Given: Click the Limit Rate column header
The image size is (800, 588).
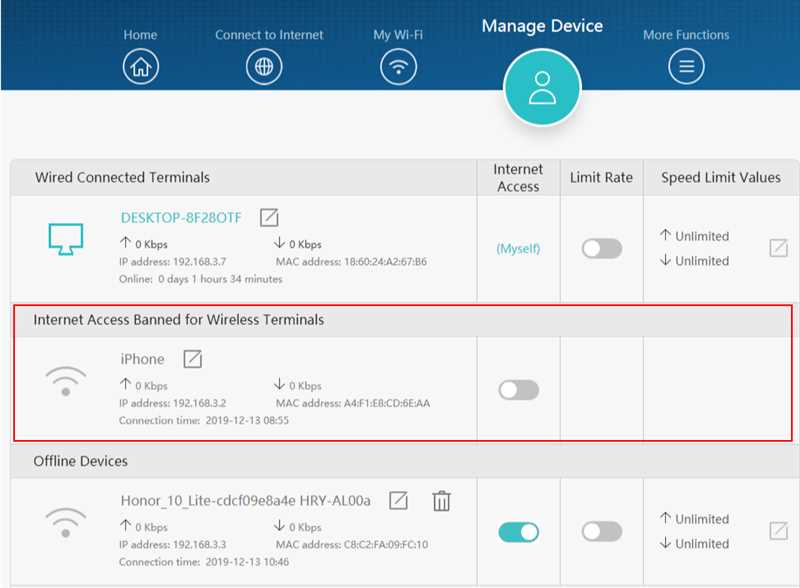Looking at the screenshot, I should [x=602, y=177].
